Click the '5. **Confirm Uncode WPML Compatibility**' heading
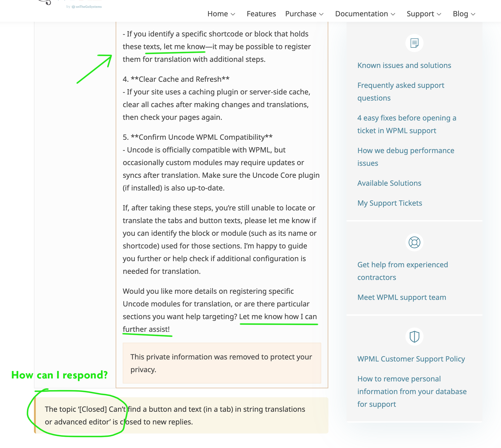Viewport: 501px width, 448px height. coord(198,137)
